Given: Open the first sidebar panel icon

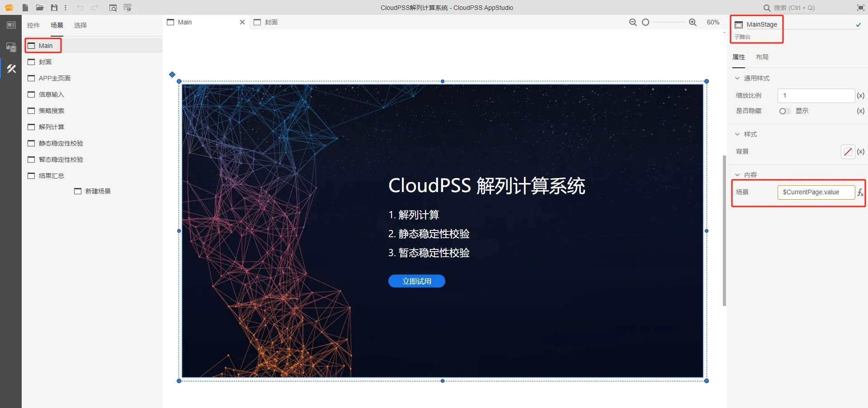Looking at the screenshot, I should (x=11, y=25).
